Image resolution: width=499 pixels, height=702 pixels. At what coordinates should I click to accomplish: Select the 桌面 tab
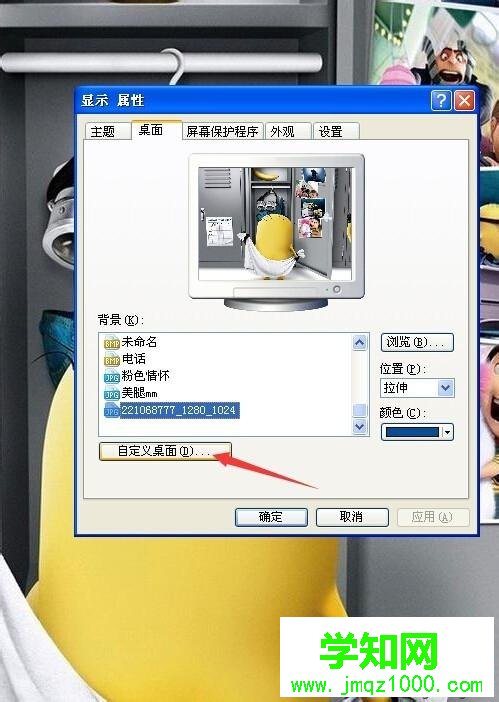[x=156, y=130]
